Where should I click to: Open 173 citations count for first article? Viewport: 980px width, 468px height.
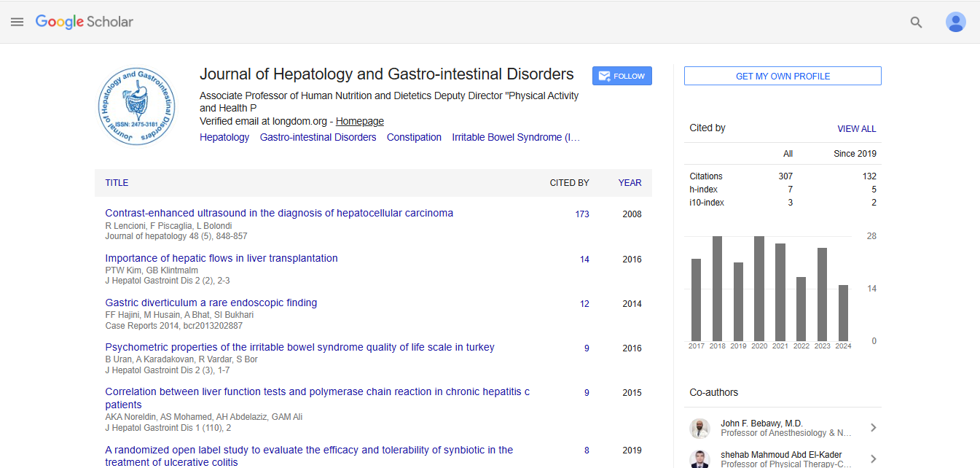click(581, 214)
